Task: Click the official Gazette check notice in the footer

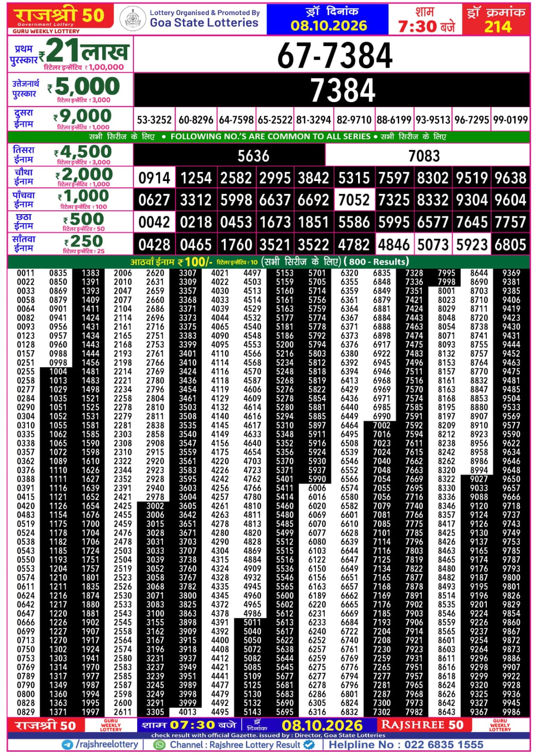Action: [268, 735]
